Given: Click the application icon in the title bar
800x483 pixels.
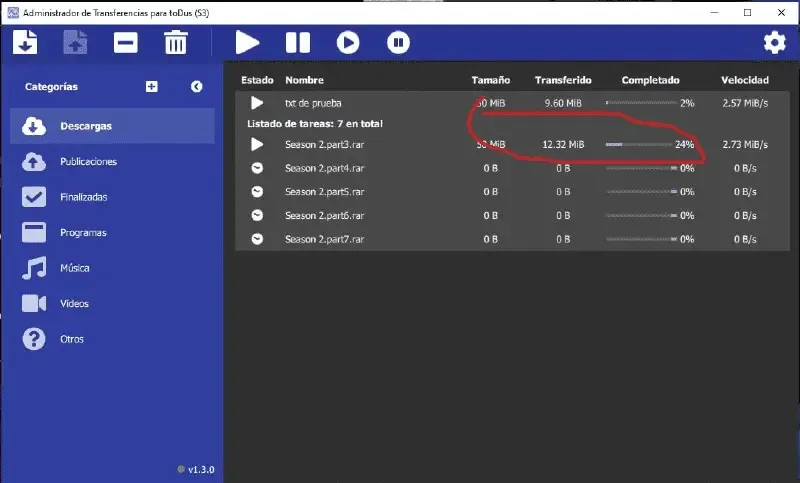Looking at the screenshot, I should 13,12.
